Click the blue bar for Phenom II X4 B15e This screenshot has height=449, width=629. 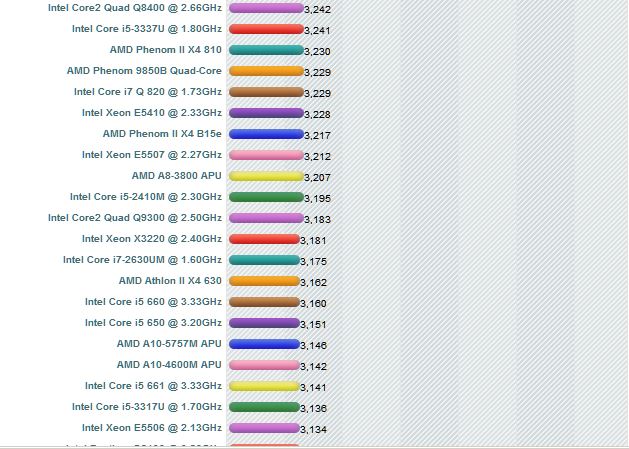[x=266, y=134]
